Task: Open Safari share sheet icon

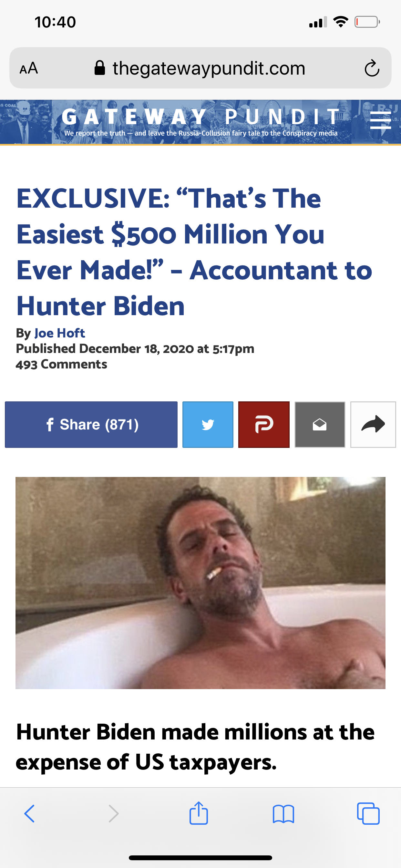Action: (199, 813)
